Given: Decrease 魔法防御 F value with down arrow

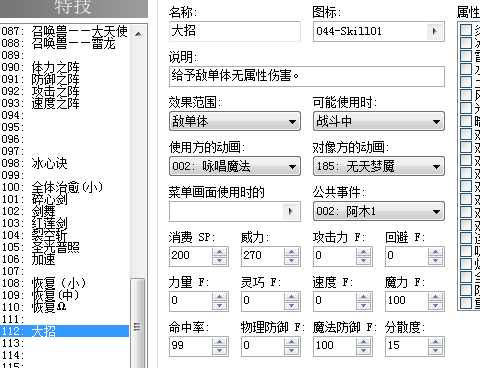Looking at the screenshot, I should (364, 351).
